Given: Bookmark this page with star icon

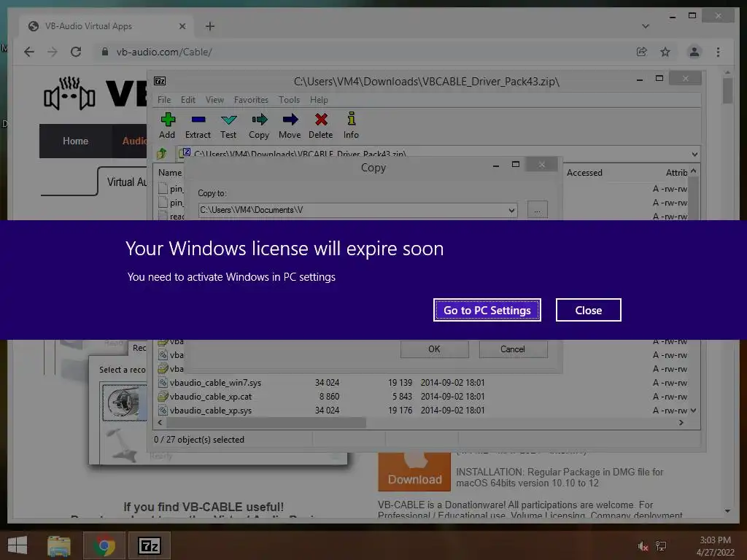Looking at the screenshot, I should click(x=665, y=52).
